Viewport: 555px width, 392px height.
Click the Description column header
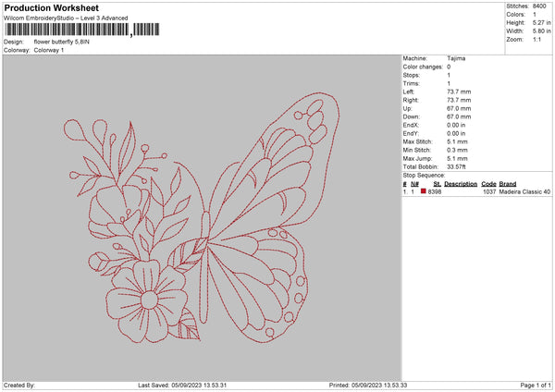(x=461, y=184)
